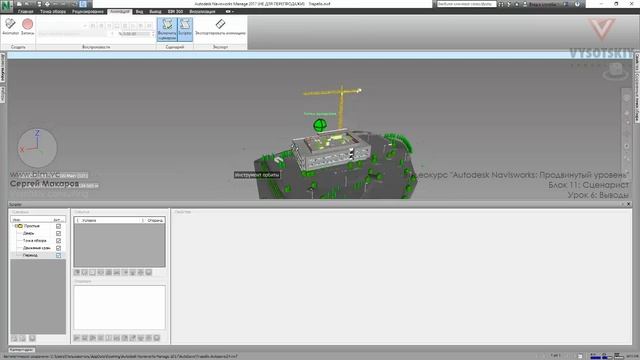Click the Play Animation action icon
This screenshot has height=360, width=640.
(77, 338)
